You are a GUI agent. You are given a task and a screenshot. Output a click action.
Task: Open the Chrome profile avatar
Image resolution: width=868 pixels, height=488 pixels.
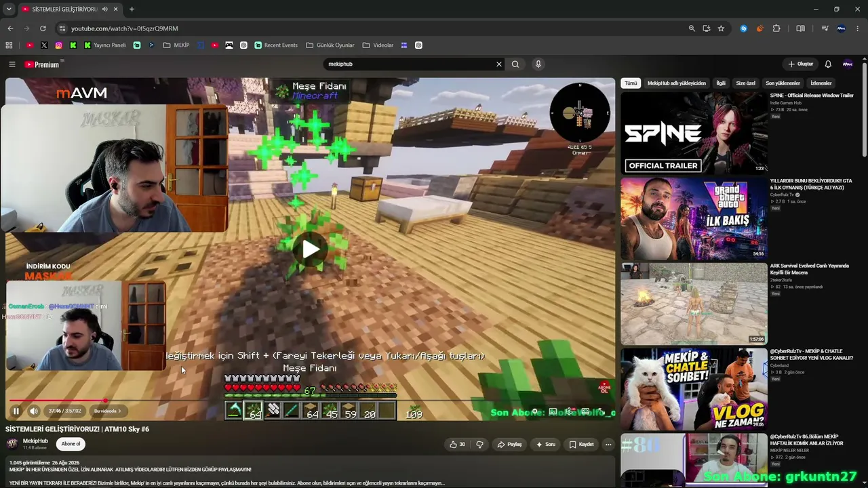(x=842, y=28)
